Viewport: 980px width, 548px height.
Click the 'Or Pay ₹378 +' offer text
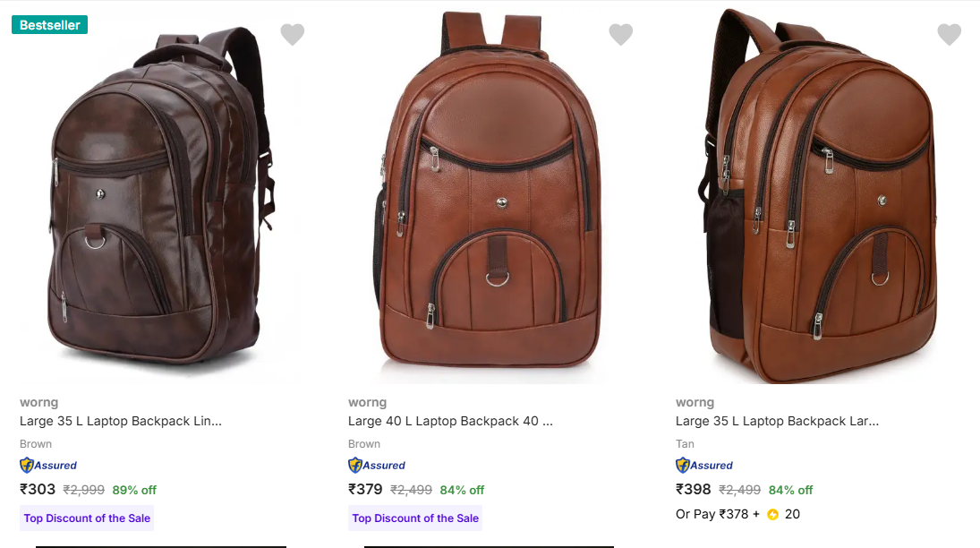pos(718,515)
